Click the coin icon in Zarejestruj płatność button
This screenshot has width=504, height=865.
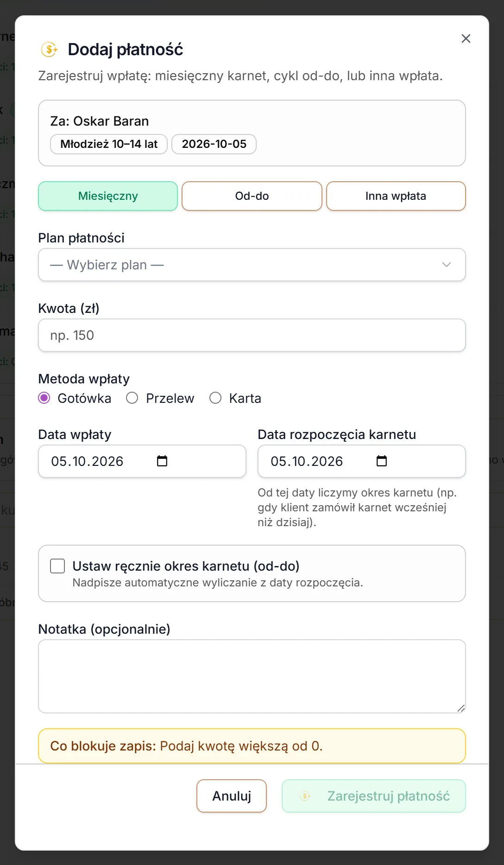[305, 796]
